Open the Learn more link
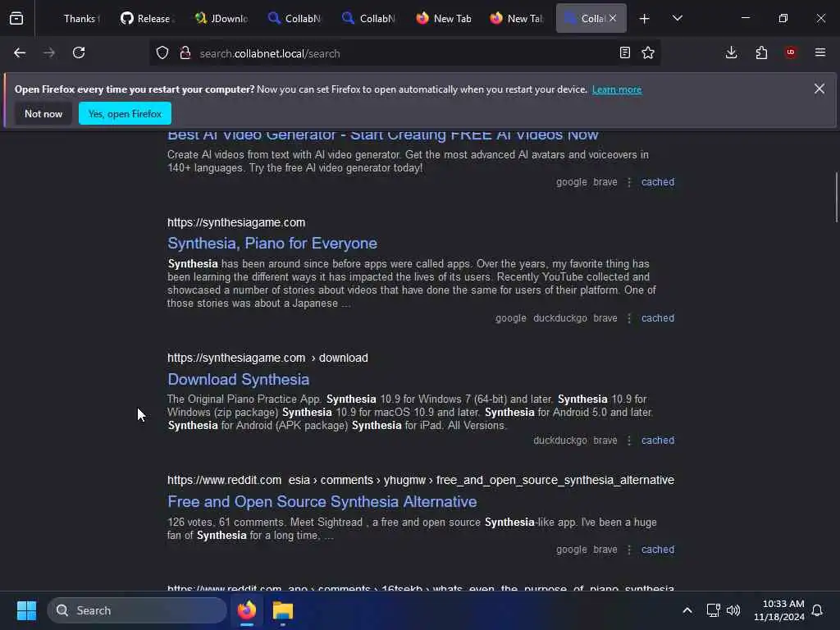This screenshot has width=840, height=630. 617,89
